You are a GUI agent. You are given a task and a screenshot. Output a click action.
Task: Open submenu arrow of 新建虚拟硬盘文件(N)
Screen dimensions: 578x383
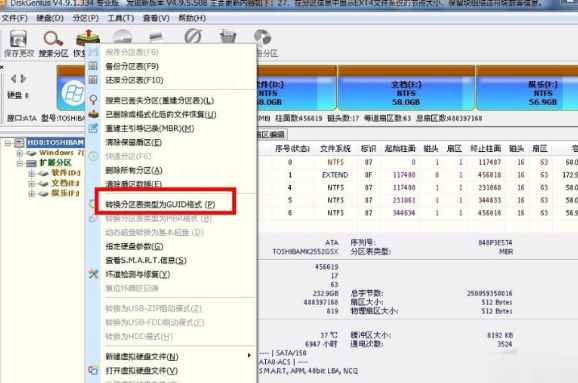[x=249, y=356]
